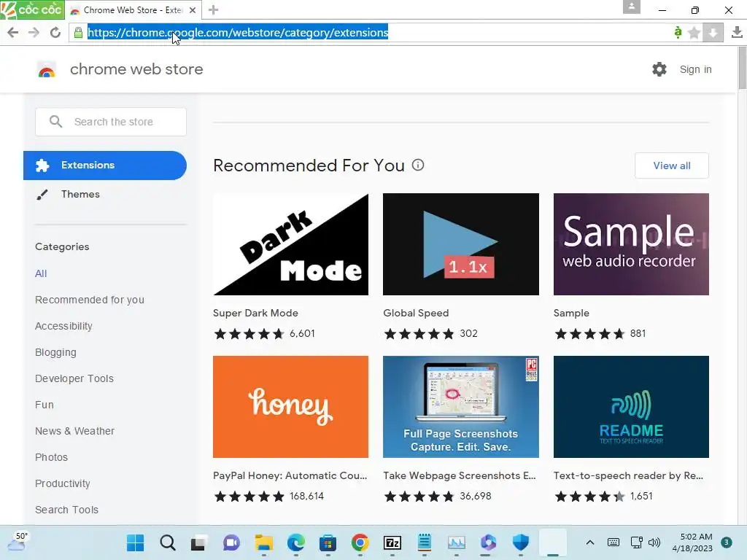
Task: Go back to previous page
Action: point(13,32)
